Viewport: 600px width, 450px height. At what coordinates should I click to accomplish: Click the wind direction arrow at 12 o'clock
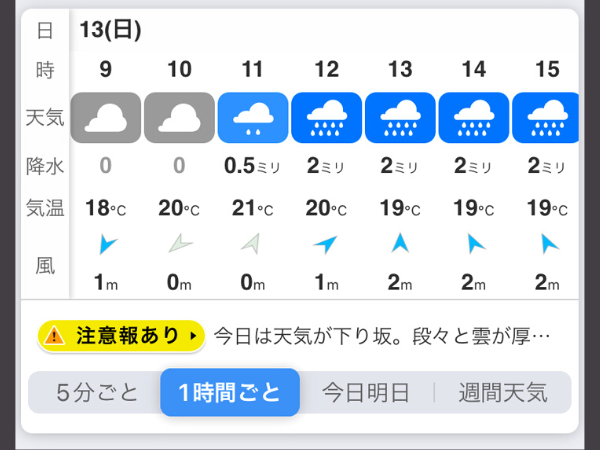[x=326, y=244]
